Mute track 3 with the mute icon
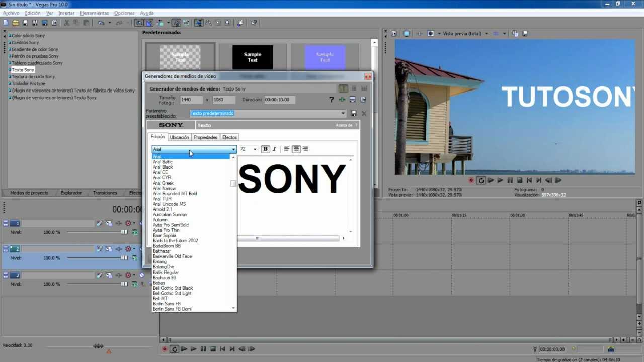 142,275
